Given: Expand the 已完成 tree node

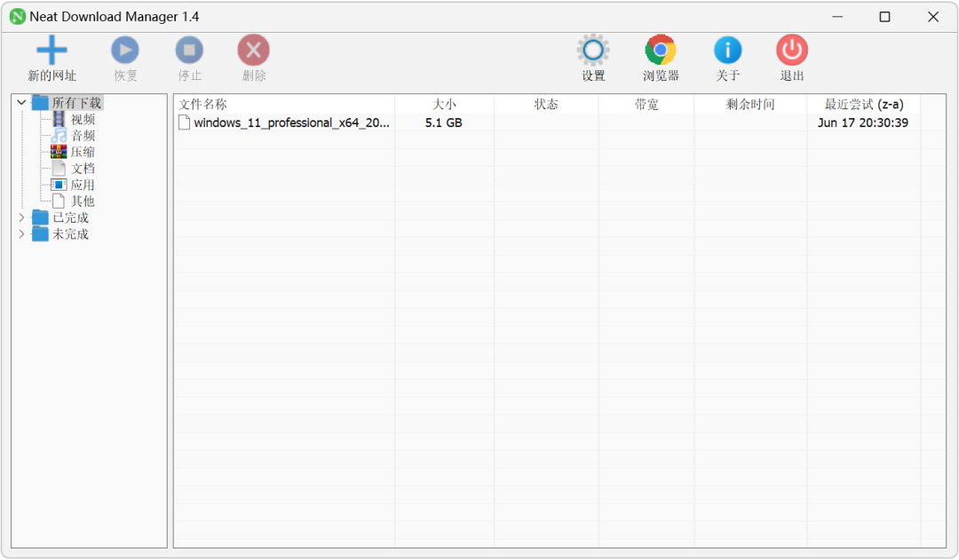Looking at the screenshot, I should 21,217.
